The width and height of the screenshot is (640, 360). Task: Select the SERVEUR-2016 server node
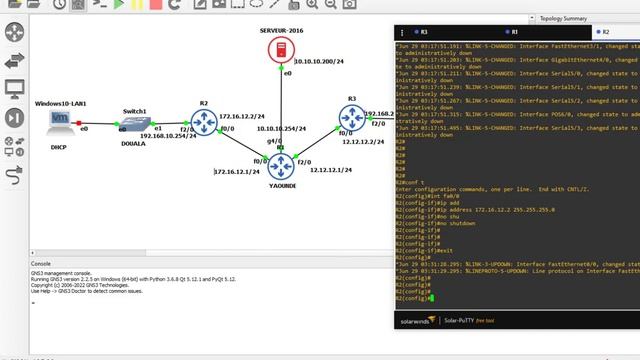coord(281,50)
